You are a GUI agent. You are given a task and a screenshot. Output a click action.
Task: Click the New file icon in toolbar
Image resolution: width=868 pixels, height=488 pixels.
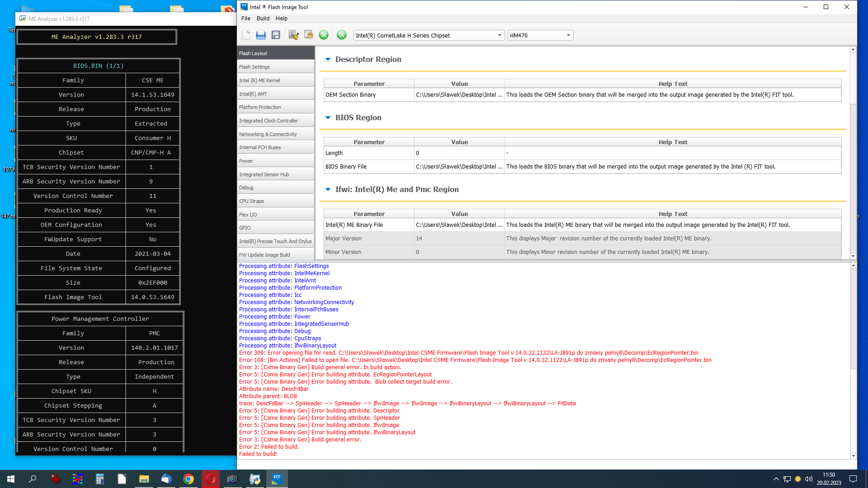tap(246, 35)
